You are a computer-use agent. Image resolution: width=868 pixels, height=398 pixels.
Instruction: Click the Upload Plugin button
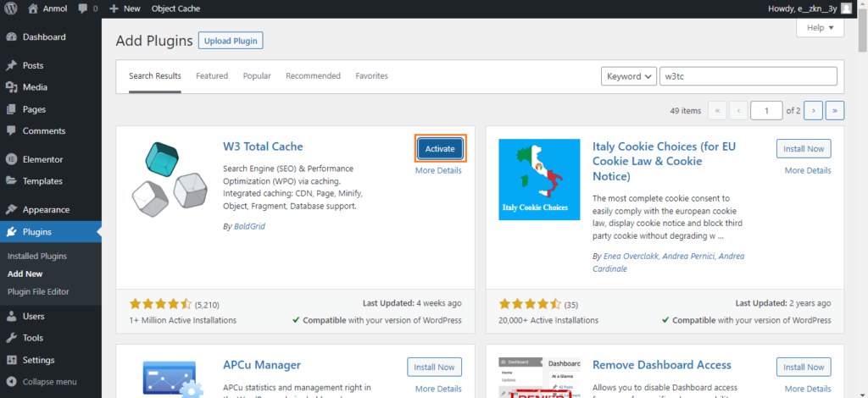(x=231, y=41)
